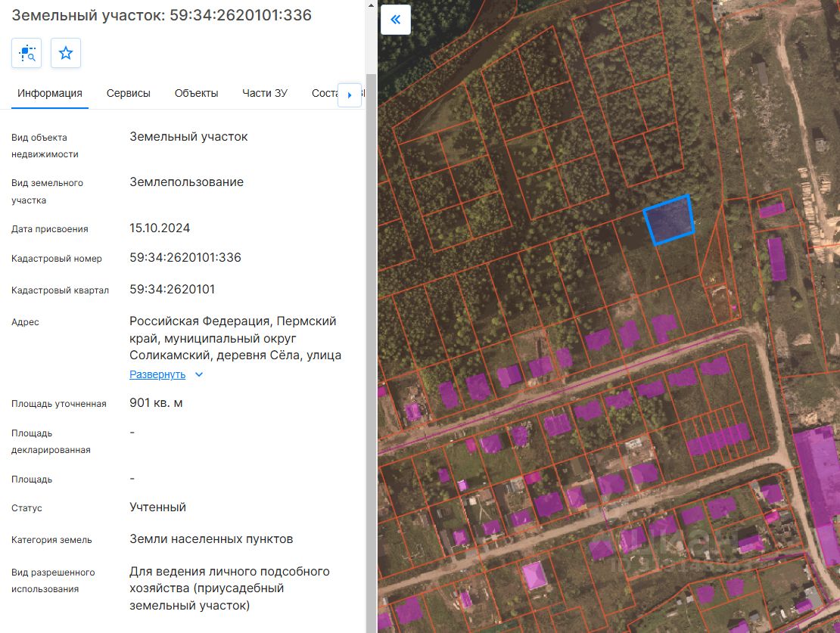The image size is (840, 633).
Task: Click the heading Земельный участок: 59:34:2620101:336
Action: (162, 15)
